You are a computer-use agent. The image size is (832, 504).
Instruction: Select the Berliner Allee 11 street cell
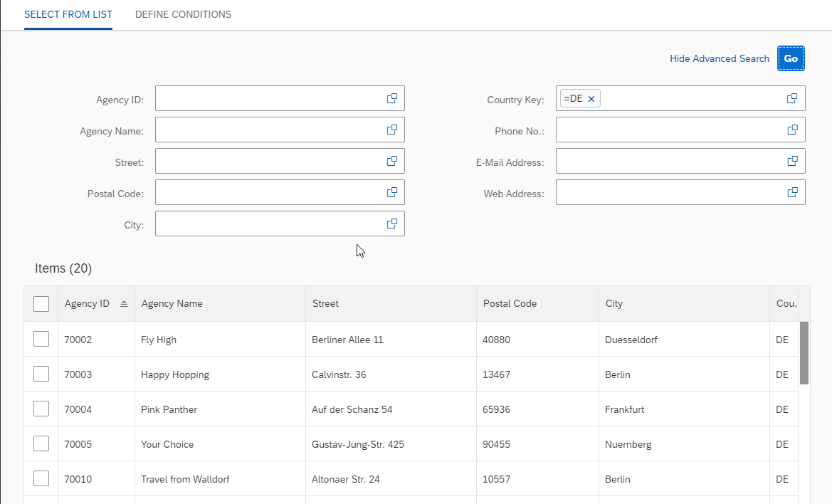tap(391, 340)
